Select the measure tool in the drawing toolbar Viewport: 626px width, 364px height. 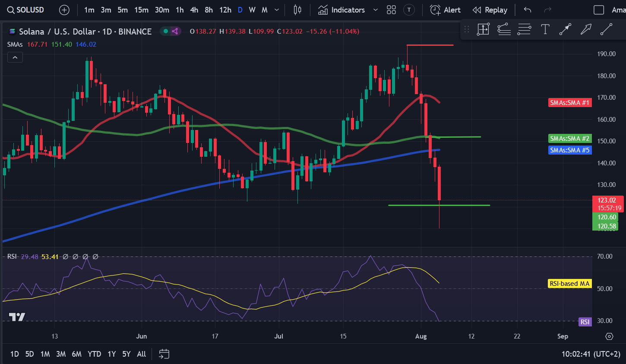tap(483, 29)
